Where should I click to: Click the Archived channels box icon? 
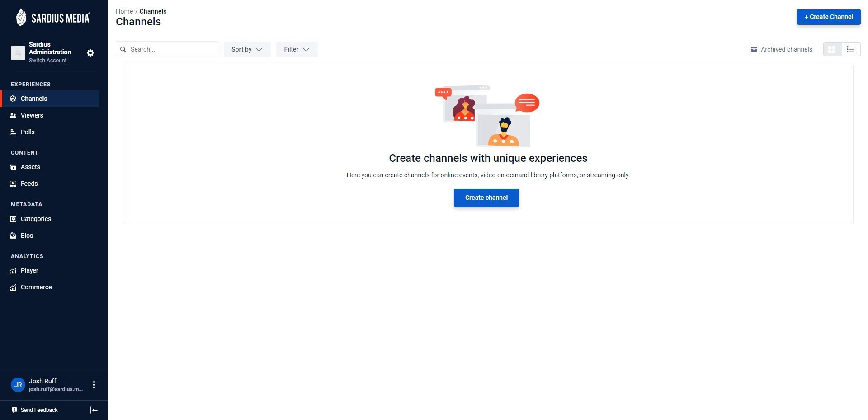[x=754, y=49]
